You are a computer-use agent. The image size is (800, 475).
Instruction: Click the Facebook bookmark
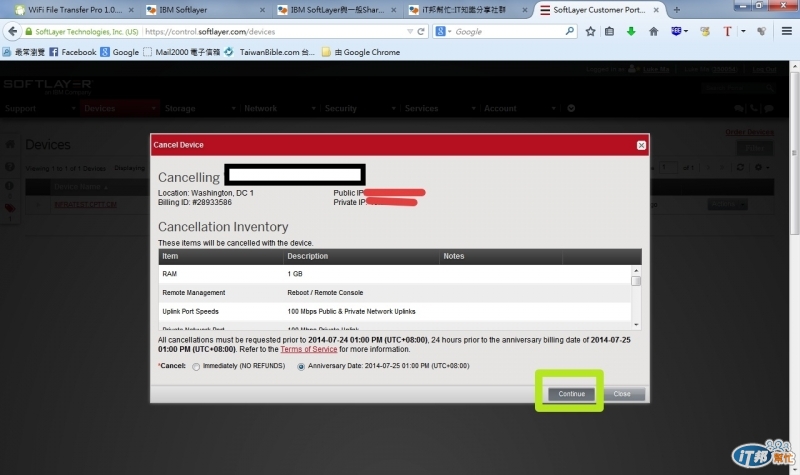[73, 52]
